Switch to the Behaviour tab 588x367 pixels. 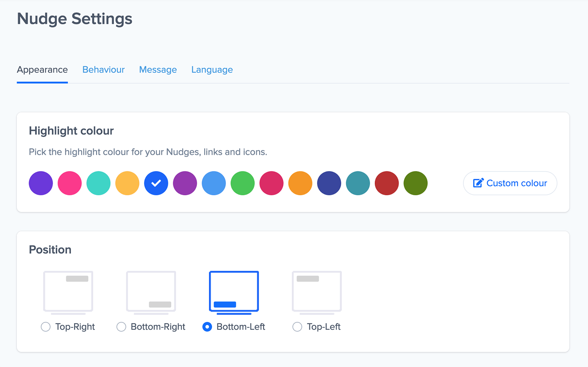click(x=103, y=70)
